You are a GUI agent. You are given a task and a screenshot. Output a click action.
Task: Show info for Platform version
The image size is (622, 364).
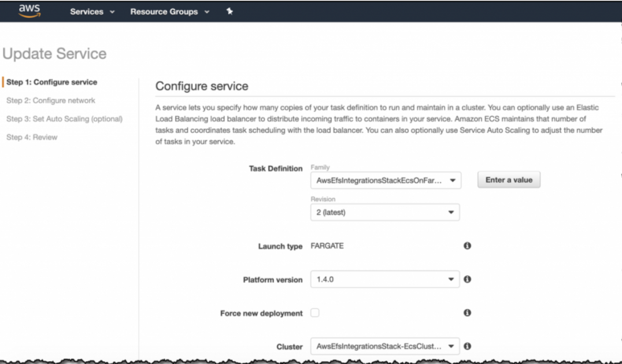pos(467,279)
